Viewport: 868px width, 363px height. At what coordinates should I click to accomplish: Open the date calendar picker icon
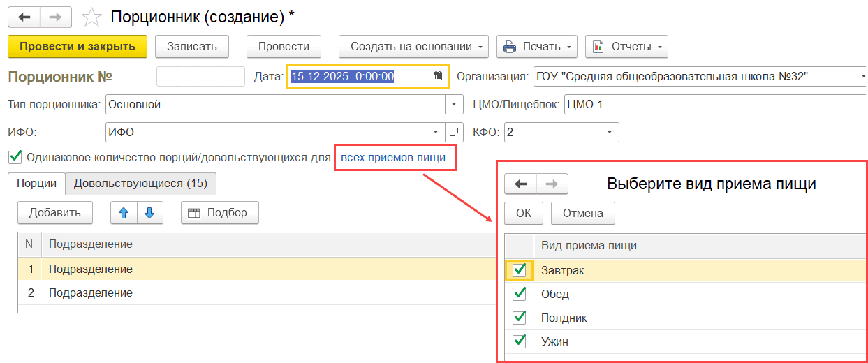(438, 77)
